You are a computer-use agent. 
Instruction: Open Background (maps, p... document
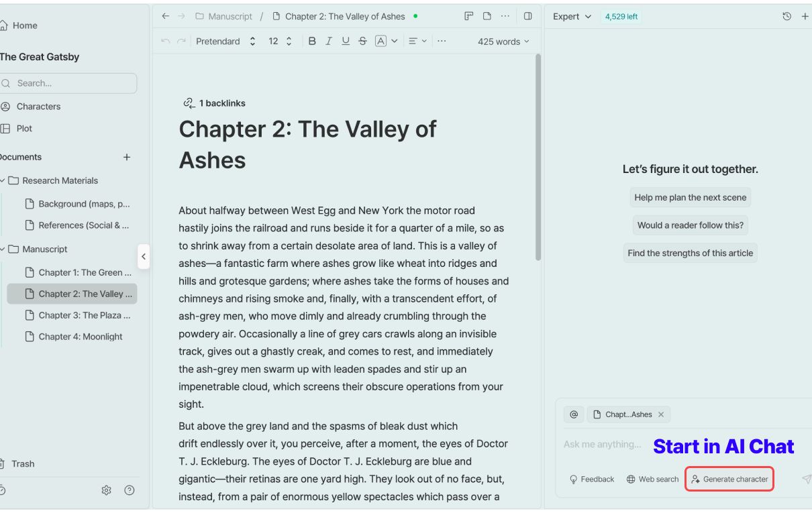(77, 204)
